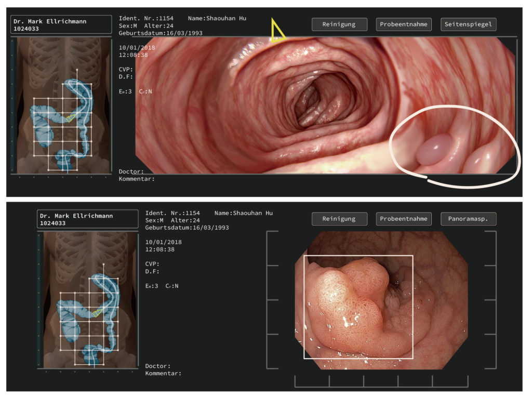Click the "Kommentar:" field in upper panel
Viewport: 532px width, 397px height.
click(137, 179)
